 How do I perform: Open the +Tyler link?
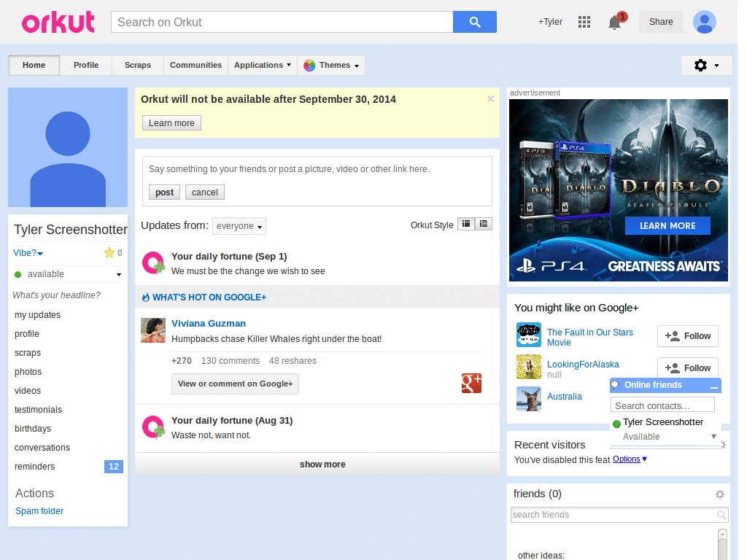(550, 22)
